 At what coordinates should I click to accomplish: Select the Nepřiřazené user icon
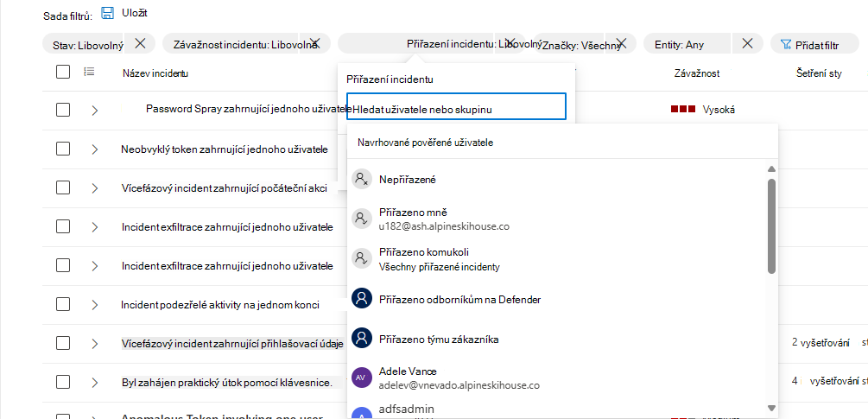362,180
